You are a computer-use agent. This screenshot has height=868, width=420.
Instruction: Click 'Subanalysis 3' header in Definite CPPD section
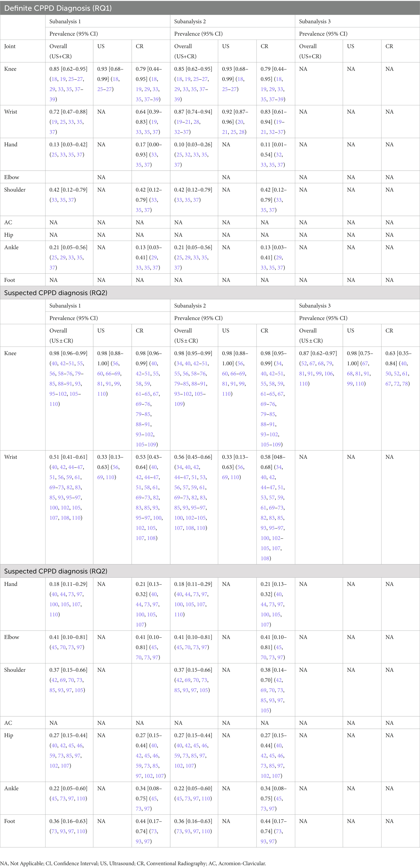click(x=315, y=21)
